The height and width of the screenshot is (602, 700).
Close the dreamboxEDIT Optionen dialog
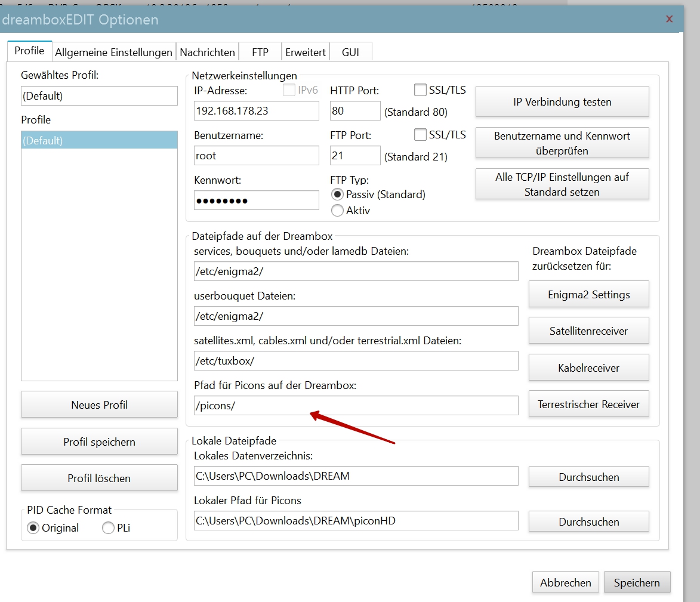tap(669, 19)
